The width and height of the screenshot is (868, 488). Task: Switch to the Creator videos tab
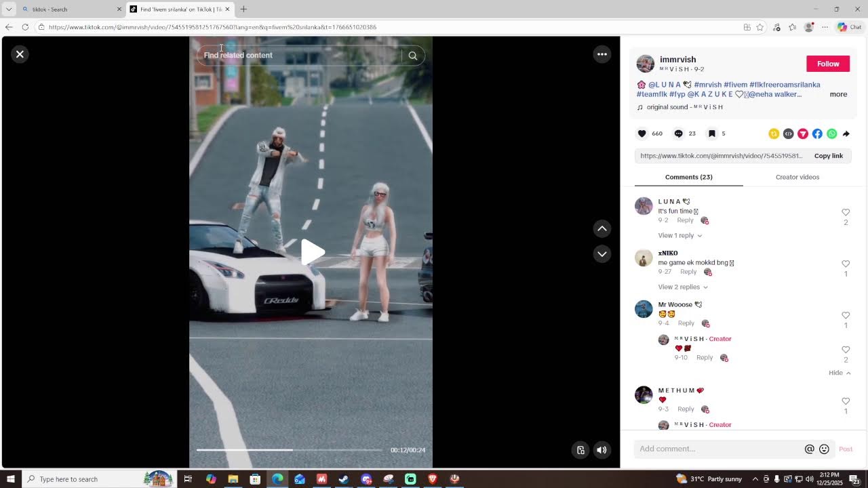pyautogui.click(x=797, y=177)
